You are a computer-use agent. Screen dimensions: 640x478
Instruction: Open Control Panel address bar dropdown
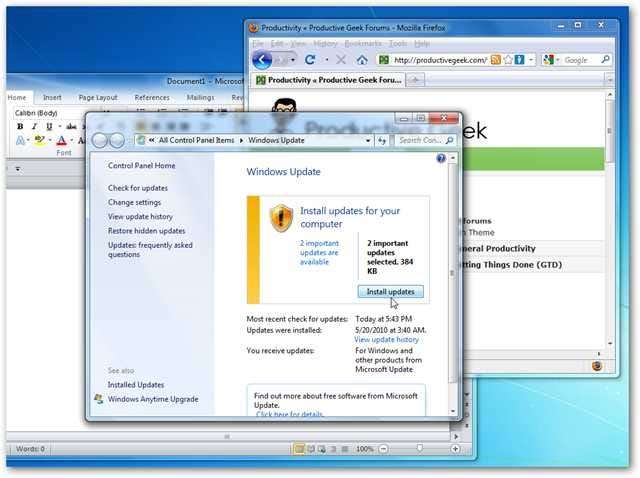pos(368,141)
